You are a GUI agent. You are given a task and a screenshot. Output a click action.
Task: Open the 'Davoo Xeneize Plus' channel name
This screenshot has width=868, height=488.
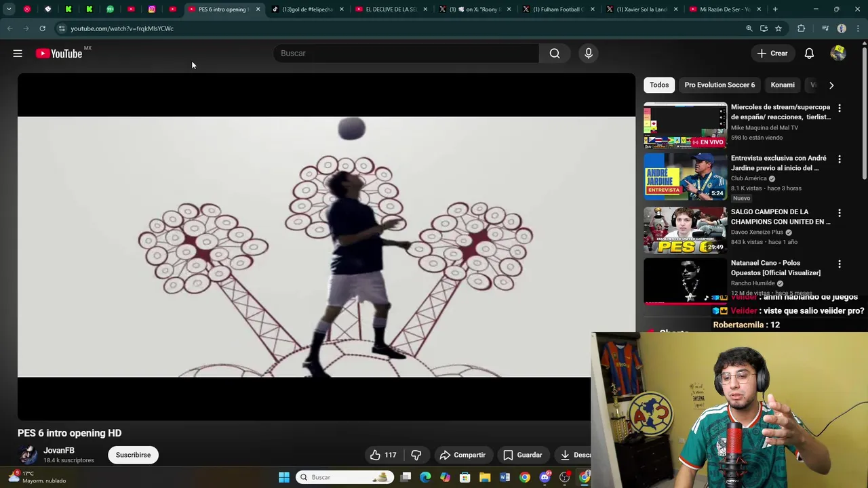pos(757,232)
